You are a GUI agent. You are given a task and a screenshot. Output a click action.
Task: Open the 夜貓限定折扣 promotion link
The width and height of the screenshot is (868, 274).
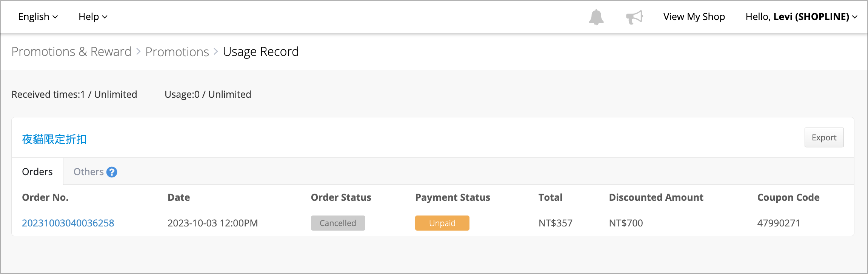click(54, 139)
